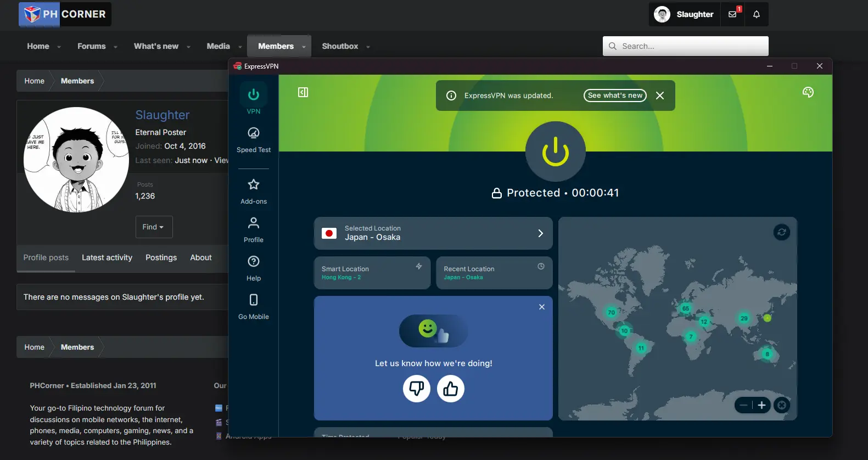Viewport: 868px width, 460px height.
Task: Click Members in bottom breadcrumb
Action: 77,347
